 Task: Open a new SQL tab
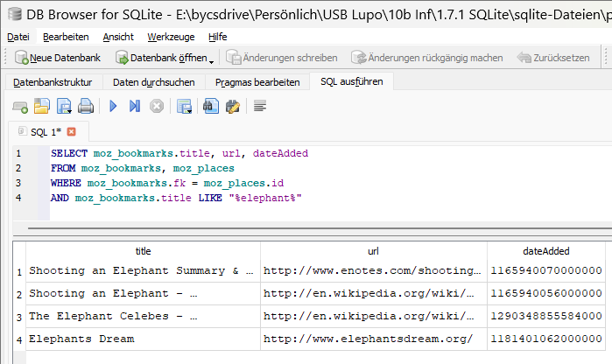click(x=20, y=107)
